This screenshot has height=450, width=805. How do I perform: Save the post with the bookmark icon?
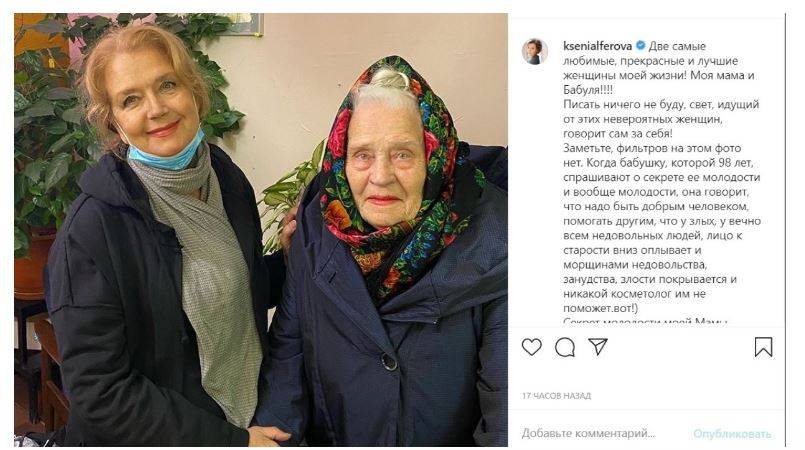(x=763, y=347)
